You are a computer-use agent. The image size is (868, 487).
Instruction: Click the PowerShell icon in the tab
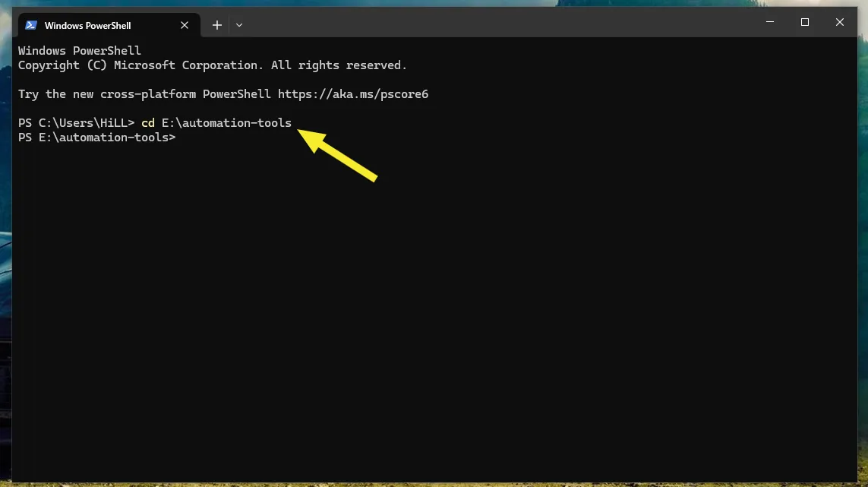[31, 25]
